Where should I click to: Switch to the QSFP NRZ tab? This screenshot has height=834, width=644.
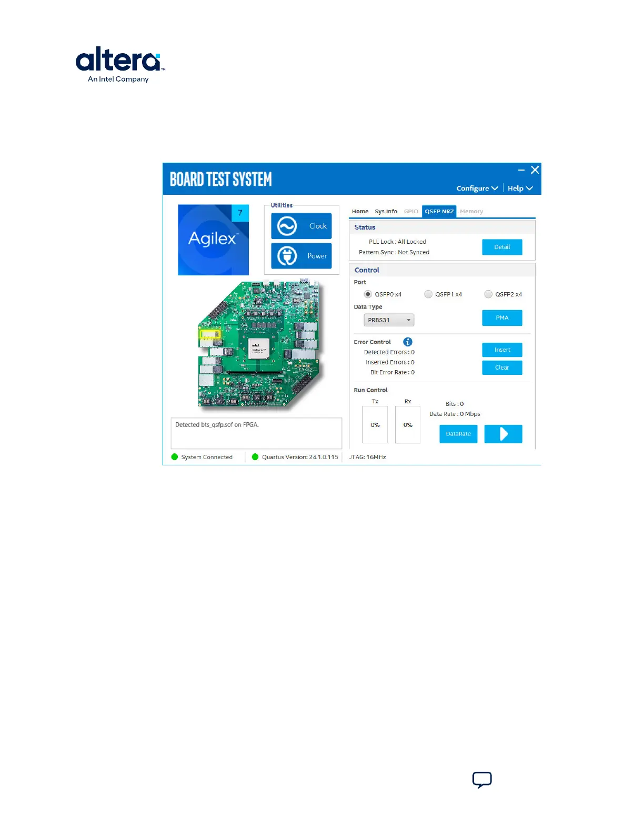click(439, 212)
